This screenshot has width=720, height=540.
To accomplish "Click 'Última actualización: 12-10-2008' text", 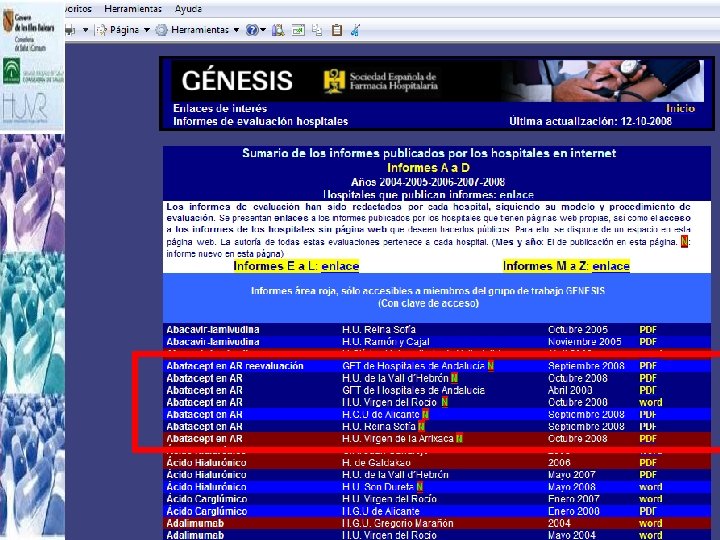I will pyautogui.click(x=590, y=121).
